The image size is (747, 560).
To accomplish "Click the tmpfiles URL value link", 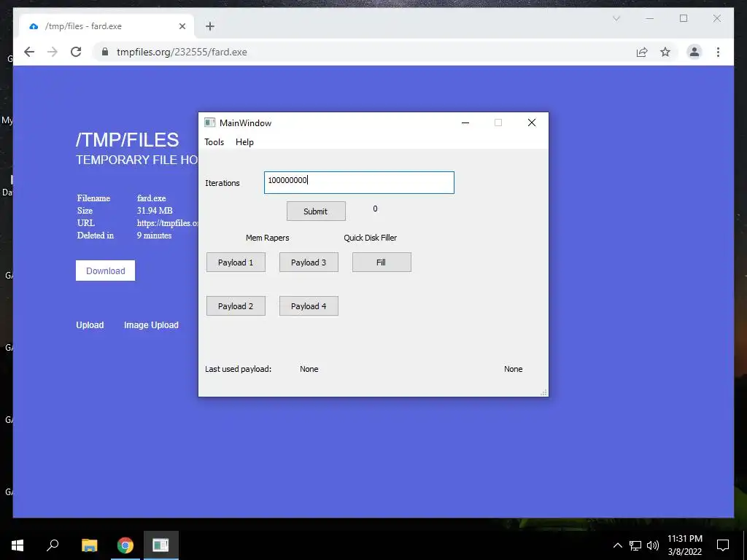I will 167,223.
